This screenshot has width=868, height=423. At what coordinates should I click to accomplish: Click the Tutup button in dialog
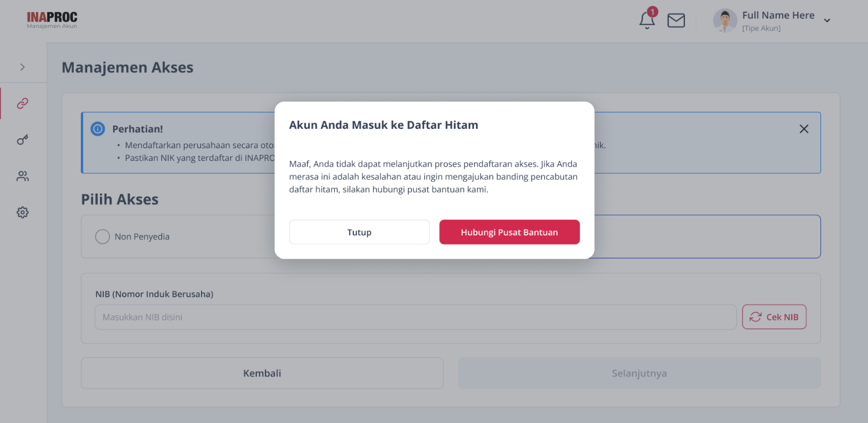coord(360,232)
